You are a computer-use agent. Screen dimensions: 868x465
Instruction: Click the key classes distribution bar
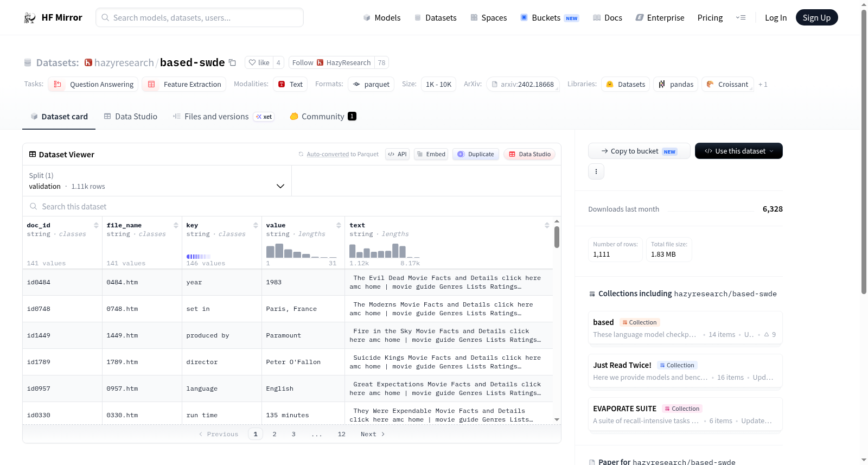tap(199, 256)
